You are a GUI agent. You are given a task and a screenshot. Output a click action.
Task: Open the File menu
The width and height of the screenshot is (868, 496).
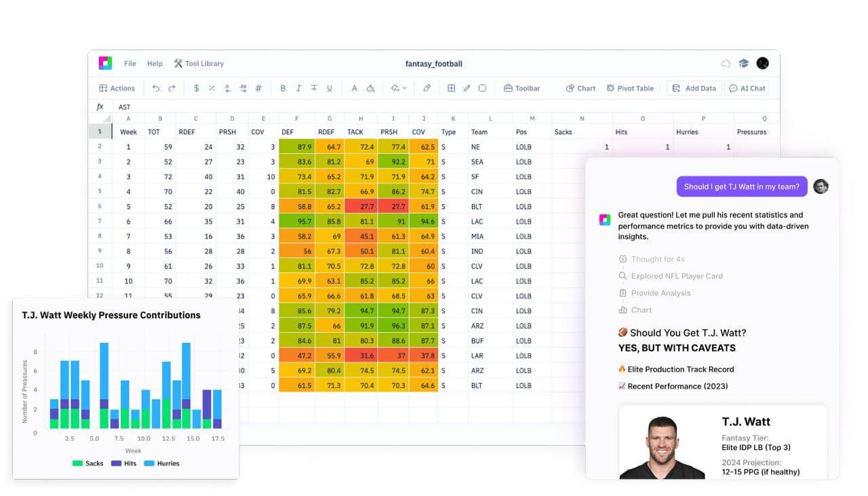[x=130, y=63]
